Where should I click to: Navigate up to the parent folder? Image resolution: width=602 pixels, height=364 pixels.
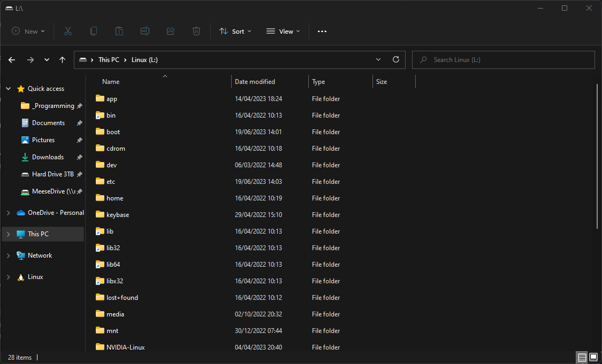(62, 59)
